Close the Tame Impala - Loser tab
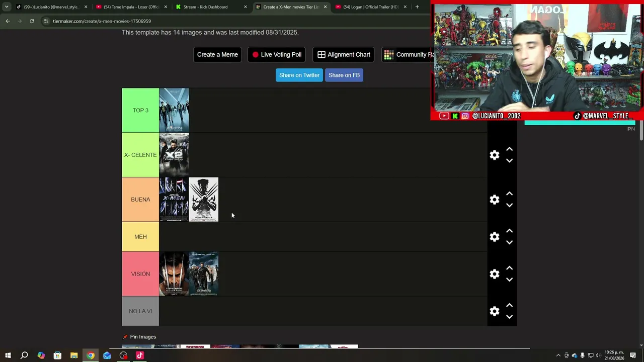The height and width of the screenshot is (362, 644). pyautogui.click(x=166, y=7)
